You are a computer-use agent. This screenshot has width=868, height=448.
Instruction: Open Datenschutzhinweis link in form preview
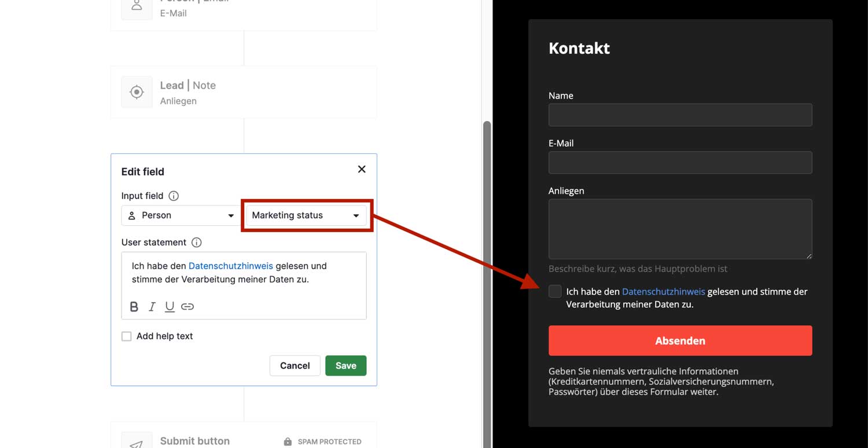coord(663,292)
